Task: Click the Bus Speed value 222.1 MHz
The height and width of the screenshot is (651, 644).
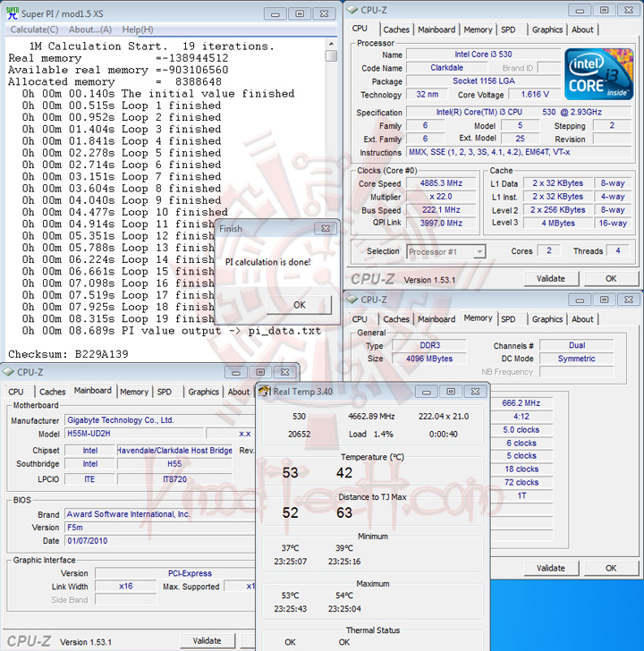Action: point(441,209)
